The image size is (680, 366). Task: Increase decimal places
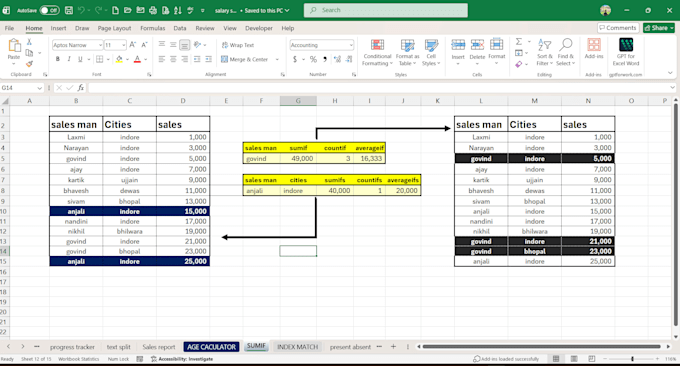[337, 59]
